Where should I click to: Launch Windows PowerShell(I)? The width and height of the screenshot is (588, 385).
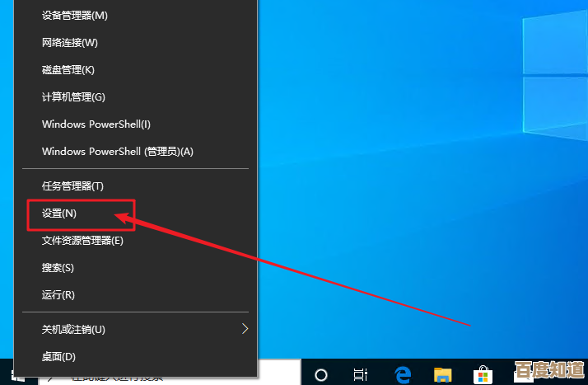click(x=96, y=124)
